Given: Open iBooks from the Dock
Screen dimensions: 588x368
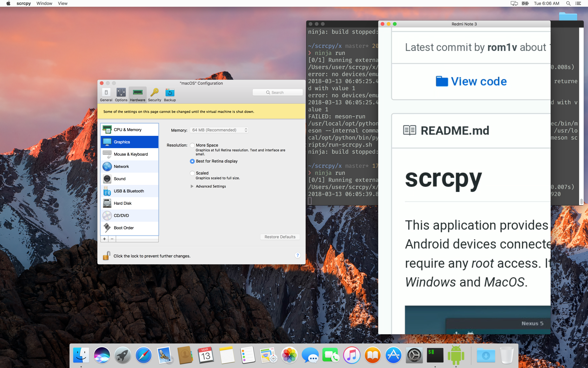Looking at the screenshot, I should (x=373, y=355).
